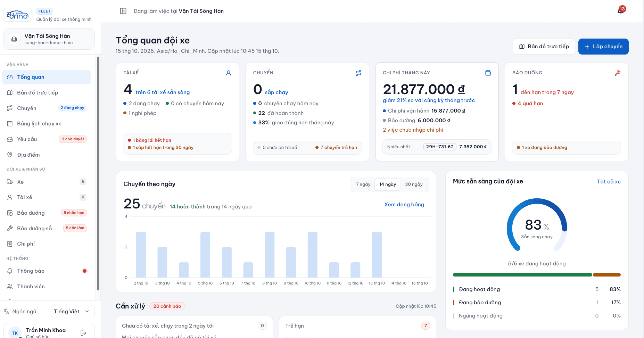Open Bảo dưỡng sidebar item with 5 nhắc hẹn
This screenshot has height=338, width=644.
[x=47, y=213]
